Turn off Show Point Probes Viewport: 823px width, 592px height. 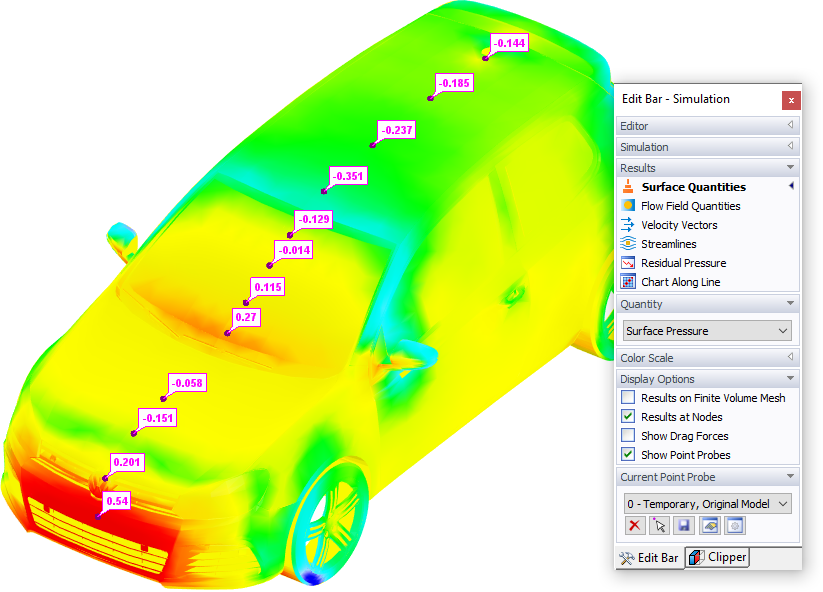click(628, 454)
